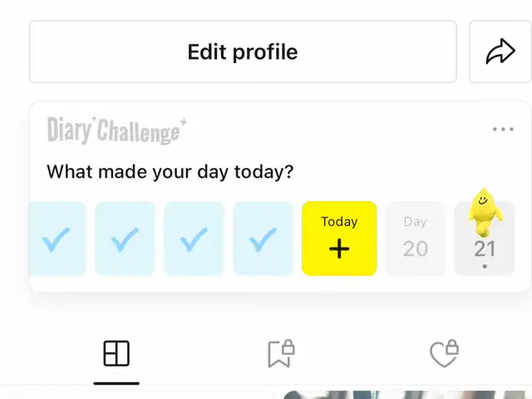Tap the third checked day tile
Viewport: 532px width, 399px height.
(194, 239)
